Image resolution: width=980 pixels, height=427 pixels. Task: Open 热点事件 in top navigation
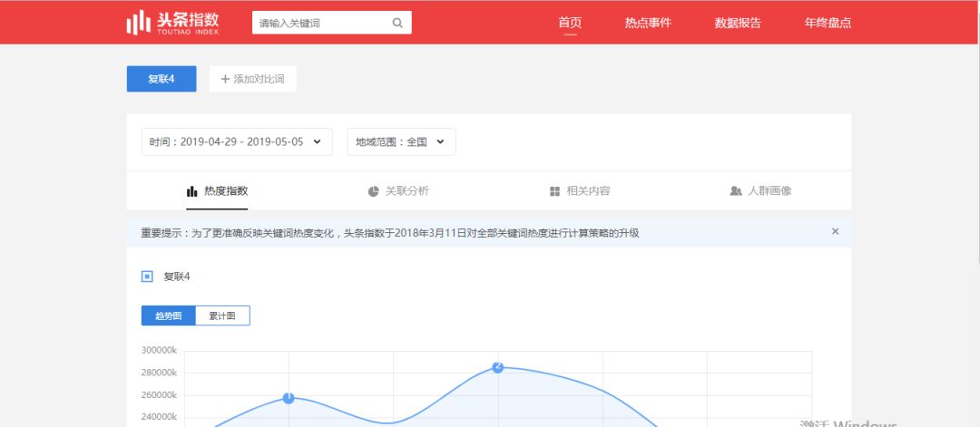[648, 23]
